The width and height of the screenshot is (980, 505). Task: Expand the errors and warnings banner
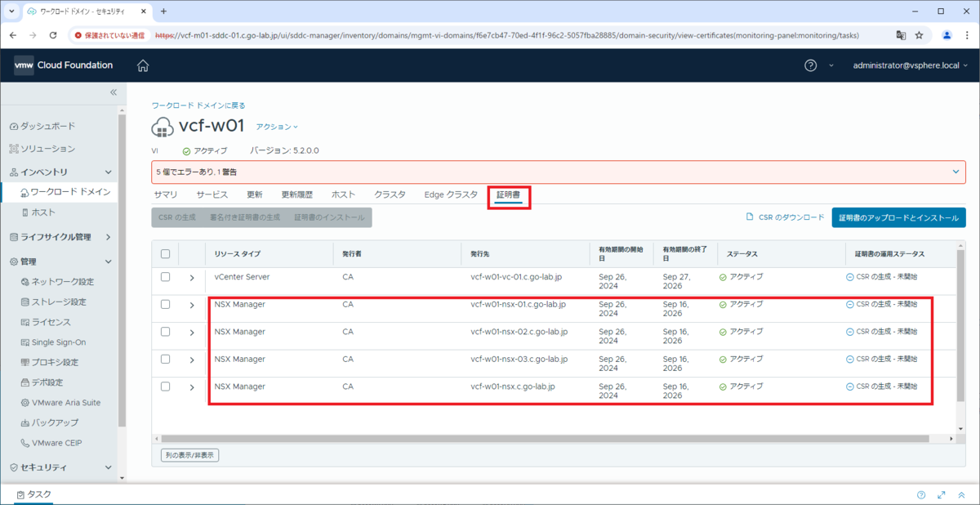(x=956, y=172)
